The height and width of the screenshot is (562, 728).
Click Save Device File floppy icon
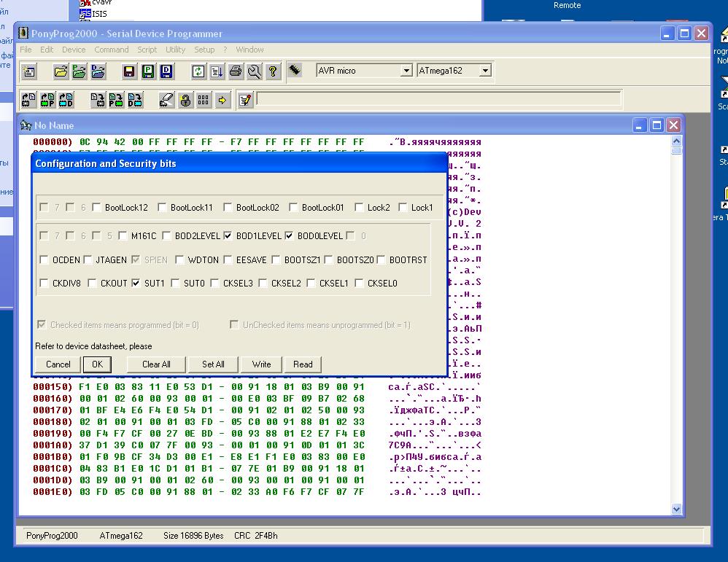[129, 71]
